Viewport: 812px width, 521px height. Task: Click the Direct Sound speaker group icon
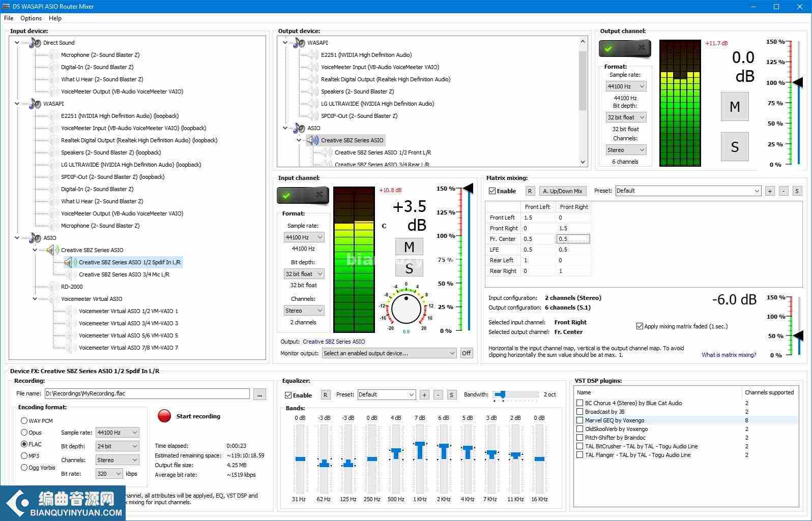coord(35,43)
